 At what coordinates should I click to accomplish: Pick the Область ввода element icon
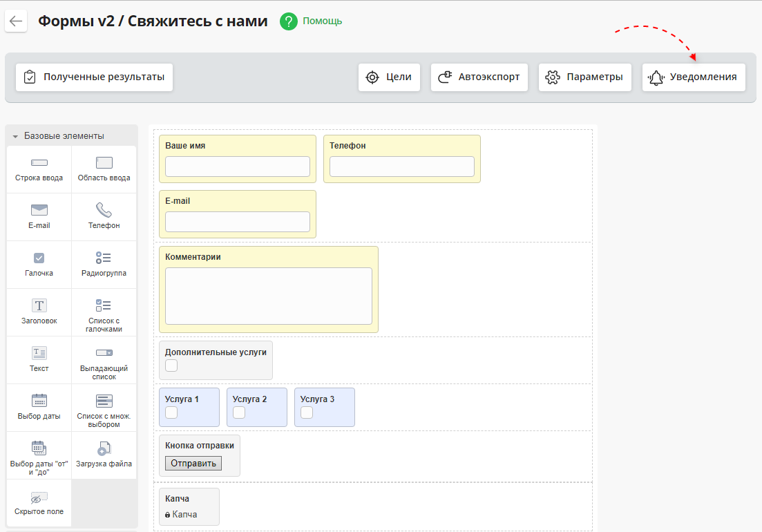pos(104,163)
